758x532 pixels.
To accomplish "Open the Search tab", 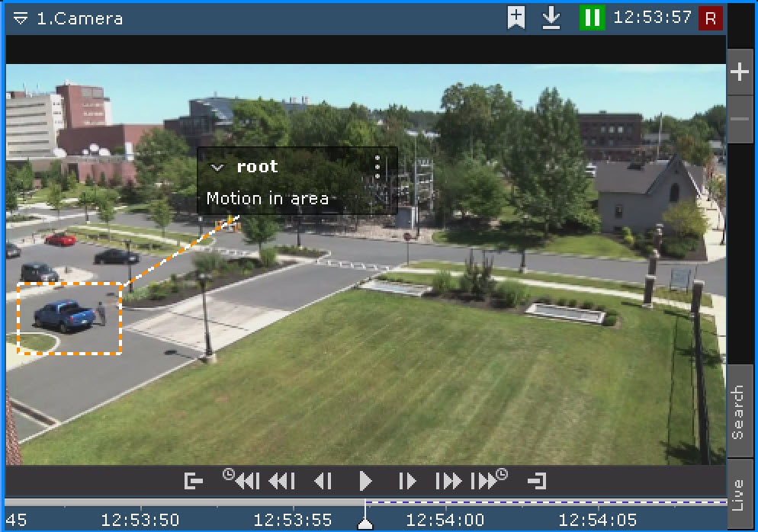I will [x=739, y=412].
